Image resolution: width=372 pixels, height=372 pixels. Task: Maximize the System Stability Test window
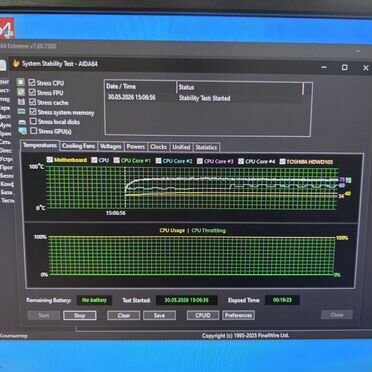(344, 67)
